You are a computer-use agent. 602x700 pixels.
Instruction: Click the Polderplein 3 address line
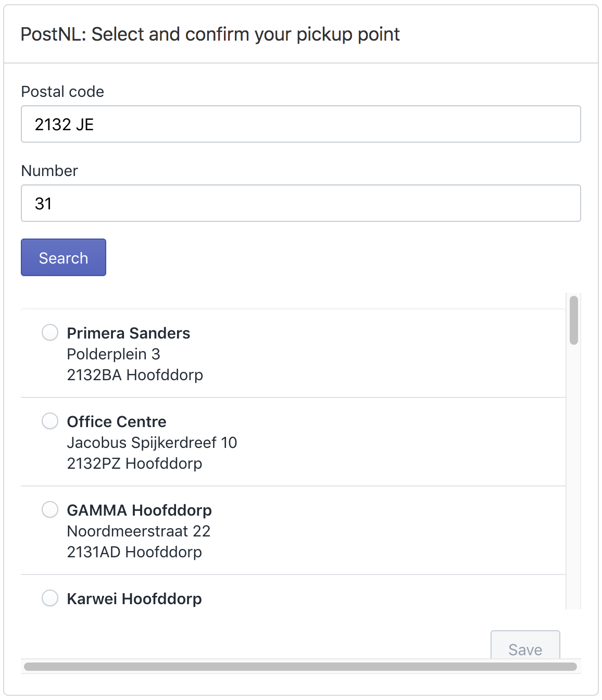[x=114, y=354]
